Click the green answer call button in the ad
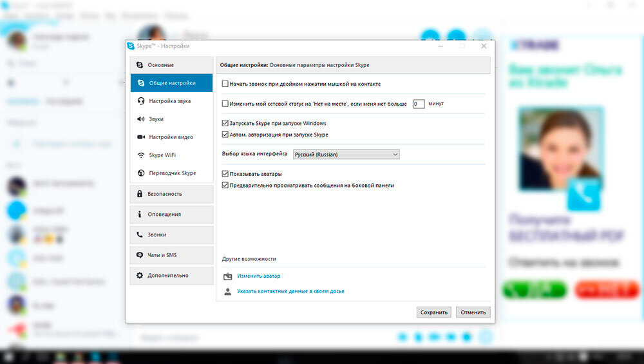Screen dimensions: 644x364 click(x=535, y=290)
